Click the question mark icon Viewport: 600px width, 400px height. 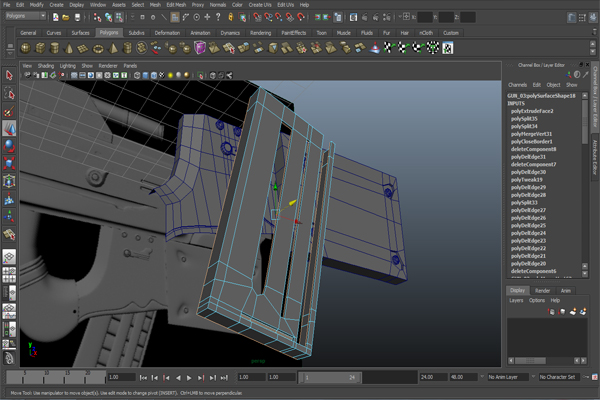pyautogui.click(x=218, y=17)
